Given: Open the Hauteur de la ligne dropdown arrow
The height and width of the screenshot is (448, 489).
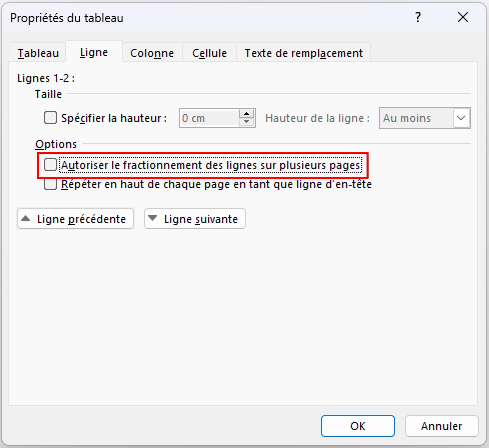Looking at the screenshot, I should pos(461,118).
